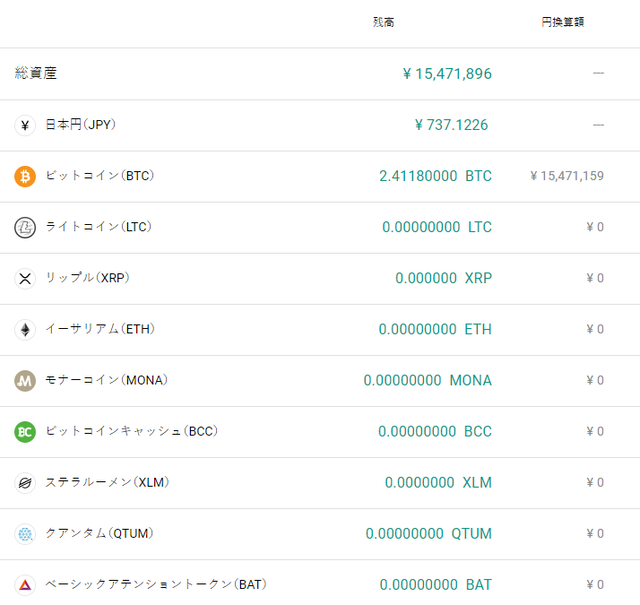Click the ¥ 0 value in ETH row
Viewport: 640px width, 605px height.
pos(595,329)
